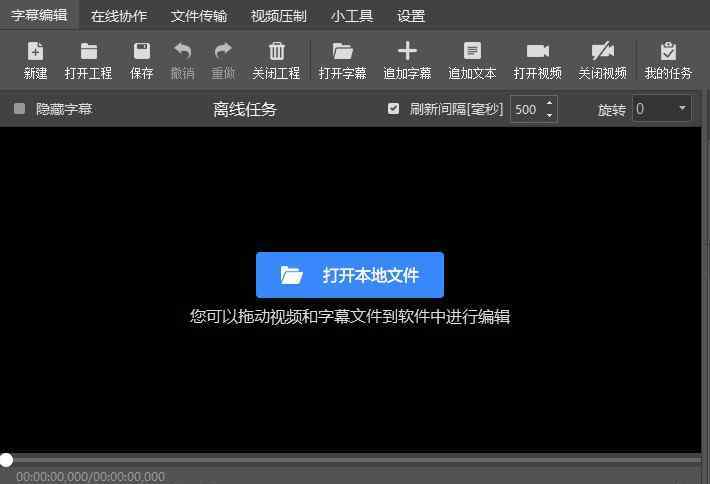Decrease refresh interval with down arrow

tap(549, 115)
